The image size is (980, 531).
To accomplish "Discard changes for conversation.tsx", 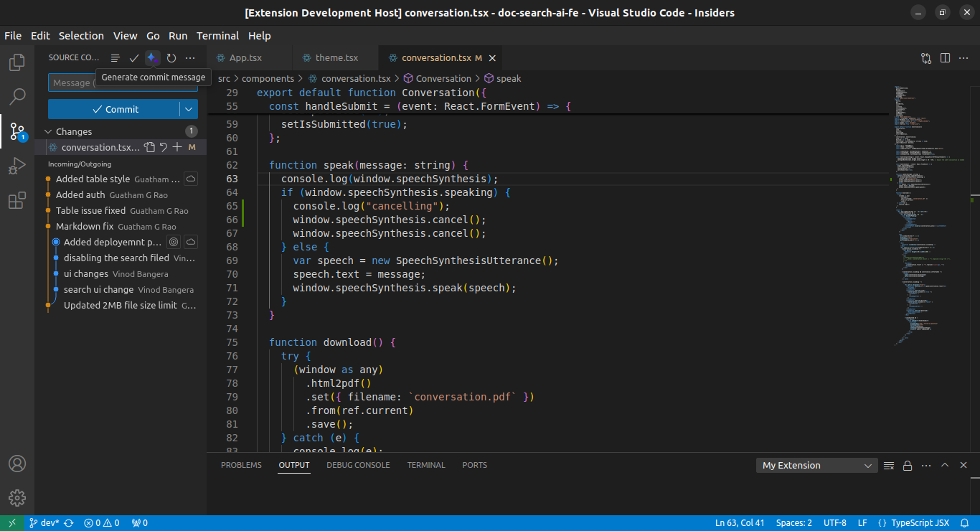I will pyautogui.click(x=164, y=147).
